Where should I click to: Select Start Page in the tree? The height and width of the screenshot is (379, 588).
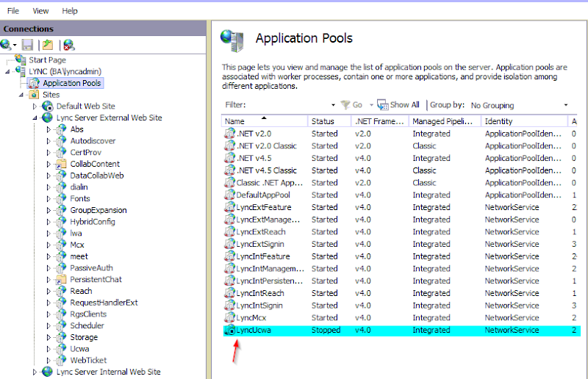click(47, 60)
